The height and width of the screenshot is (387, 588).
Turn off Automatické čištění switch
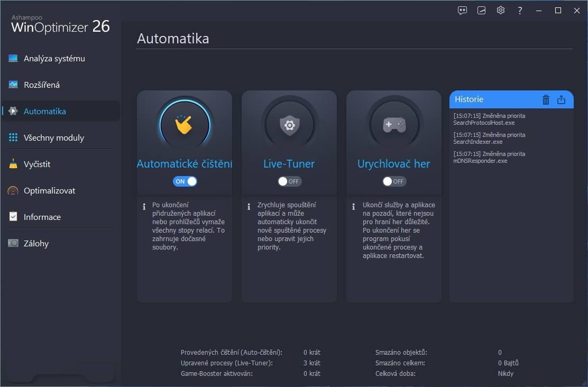tap(185, 181)
